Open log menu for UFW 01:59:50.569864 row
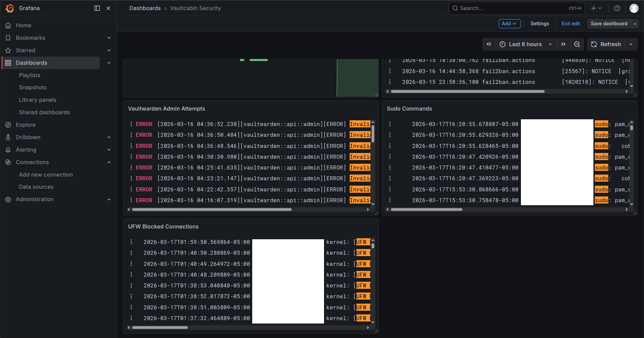This screenshot has height=338, width=644. click(x=131, y=242)
